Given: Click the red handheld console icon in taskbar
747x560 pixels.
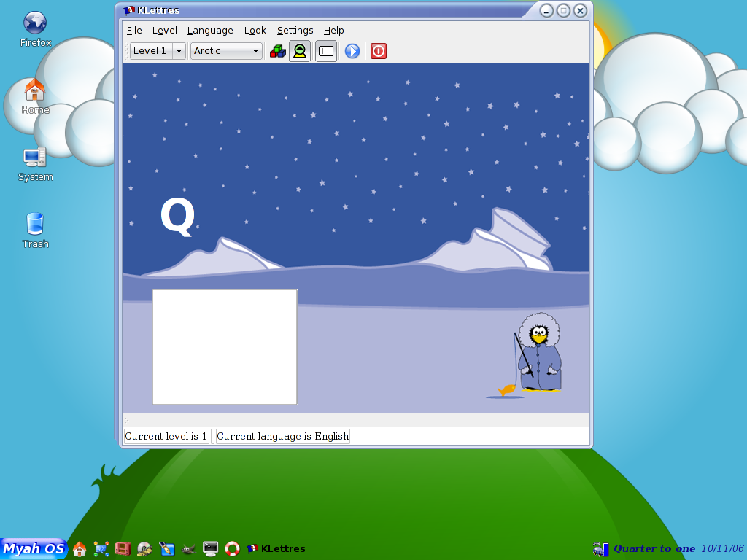Looking at the screenshot, I should [123, 548].
